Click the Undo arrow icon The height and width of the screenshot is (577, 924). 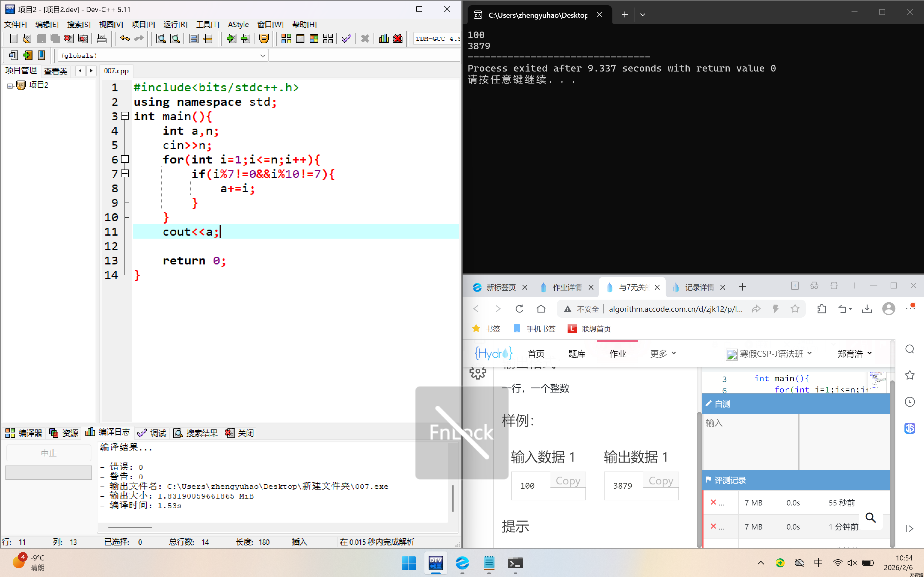[125, 38]
